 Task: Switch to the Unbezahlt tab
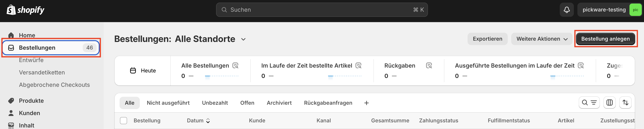tap(215, 103)
